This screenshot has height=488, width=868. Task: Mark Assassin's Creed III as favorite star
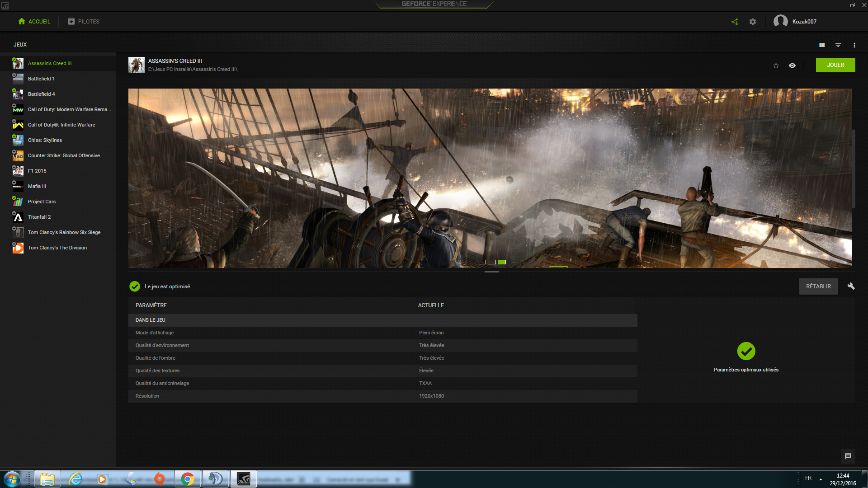click(x=776, y=66)
